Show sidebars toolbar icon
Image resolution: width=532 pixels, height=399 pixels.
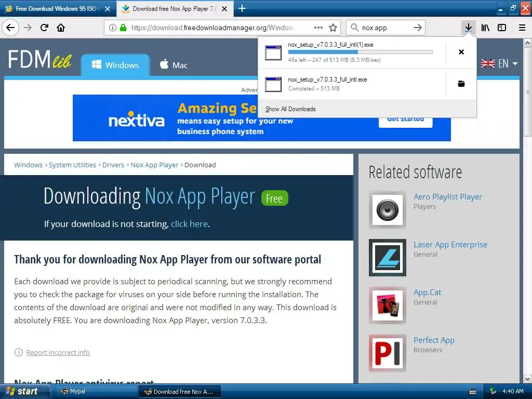pos(502,28)
